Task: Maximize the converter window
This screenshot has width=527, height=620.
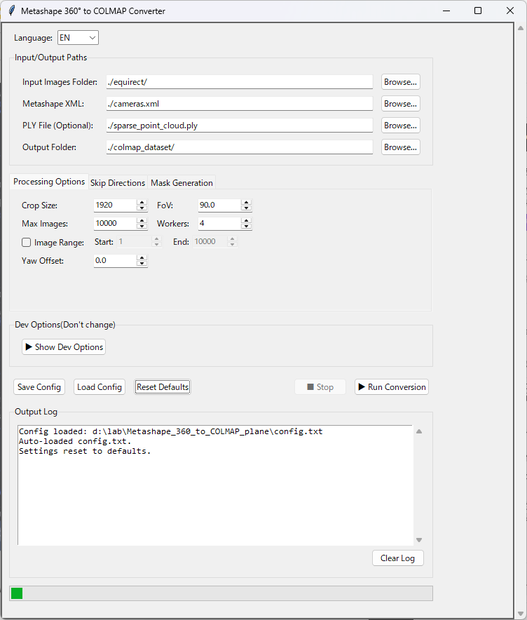Action: (x=478, y=11)
